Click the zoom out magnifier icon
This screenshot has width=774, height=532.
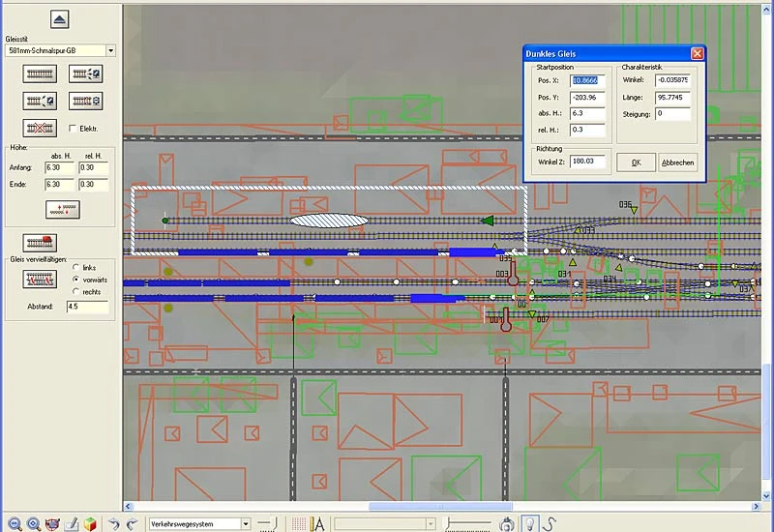pos(15,523)
